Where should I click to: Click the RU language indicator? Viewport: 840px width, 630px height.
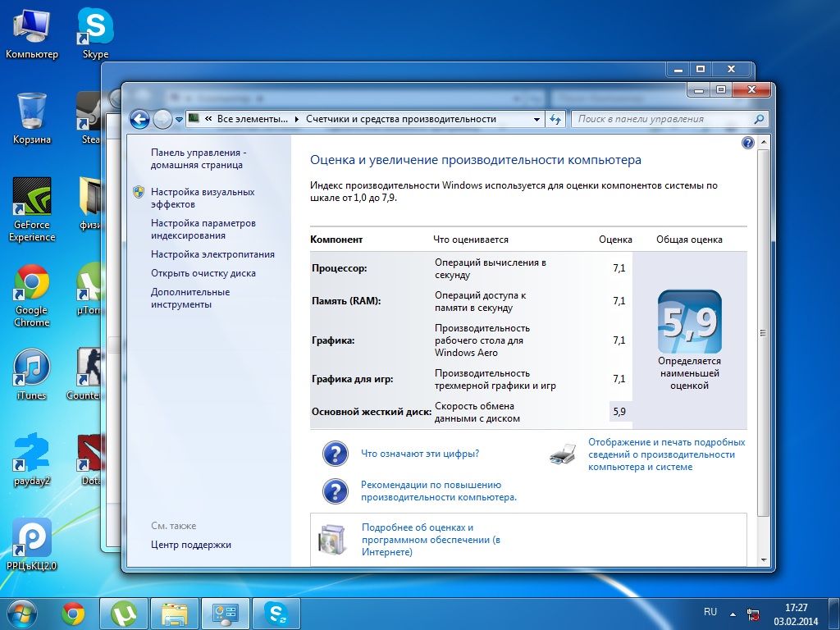tap(710, 612)
